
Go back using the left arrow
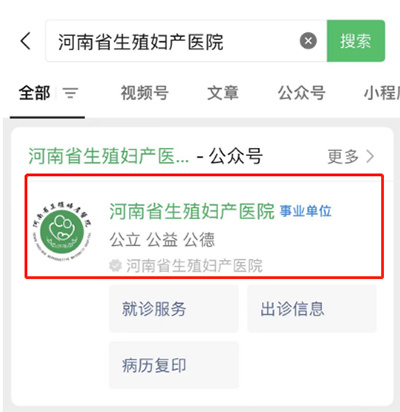tap(26, 41)
